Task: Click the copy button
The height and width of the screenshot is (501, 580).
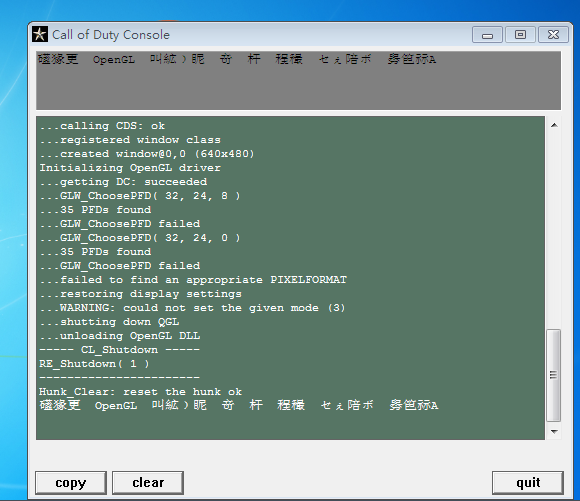Action: click(71, 482)
